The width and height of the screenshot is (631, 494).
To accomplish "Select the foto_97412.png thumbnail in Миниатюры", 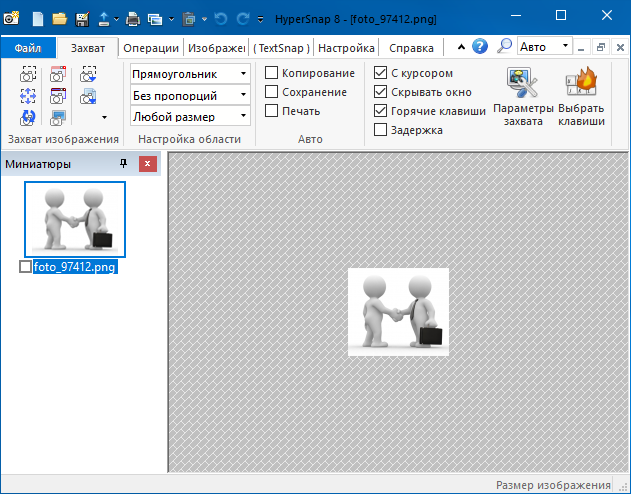I will [x=75, y=219].
